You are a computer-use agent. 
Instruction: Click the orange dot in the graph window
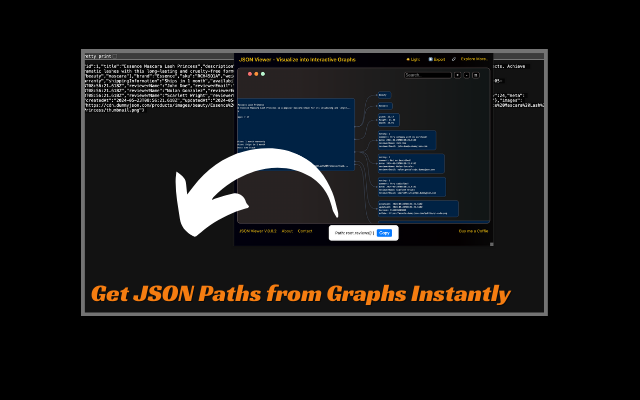click(256, 74)
